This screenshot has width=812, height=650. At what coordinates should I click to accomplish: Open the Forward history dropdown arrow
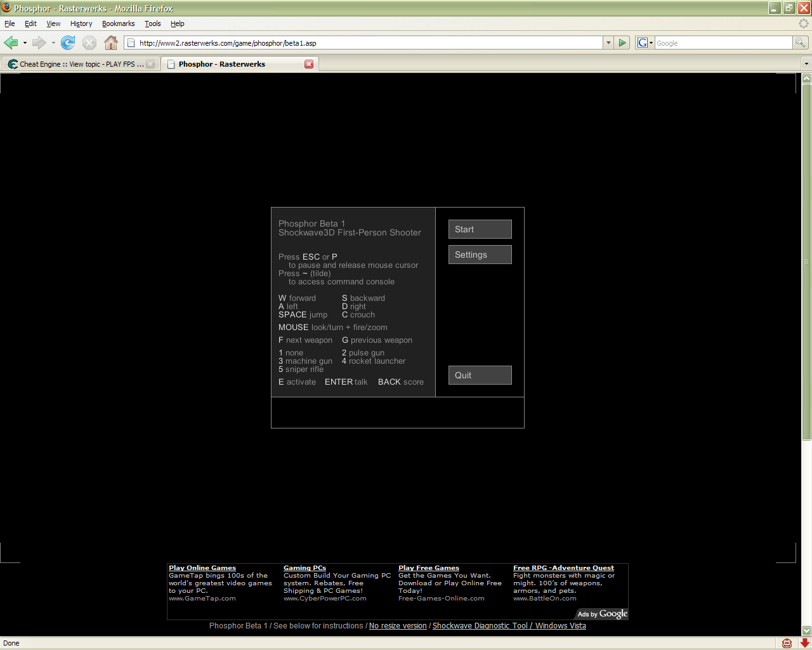[53, 43]
